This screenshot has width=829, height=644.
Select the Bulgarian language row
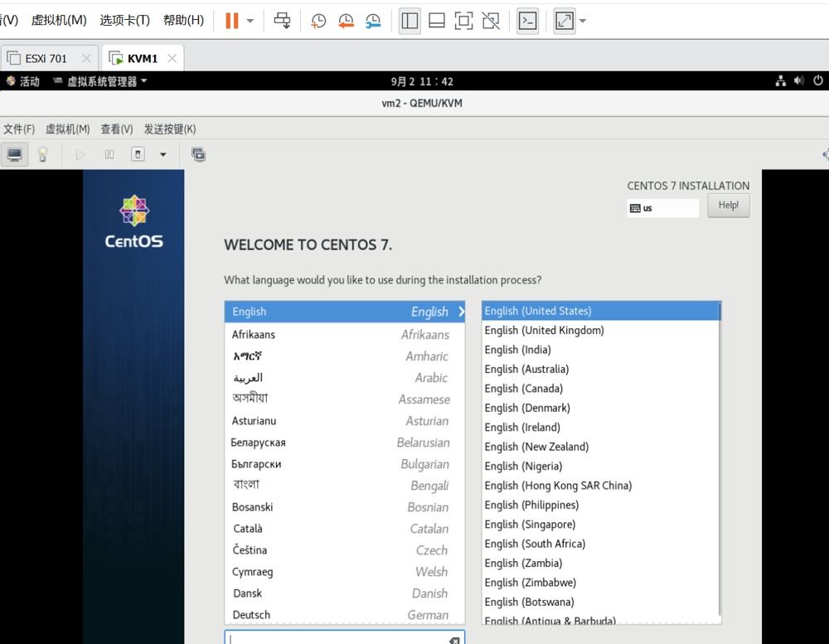(345, 463)
